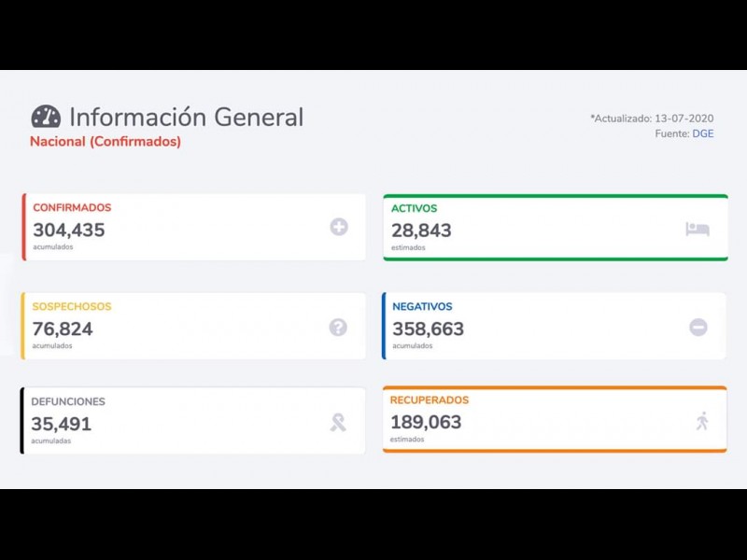Click the Actualizado 13-07-2020 date text
Viewport: 747px width, 560px height.
click(x=652, y=119)
